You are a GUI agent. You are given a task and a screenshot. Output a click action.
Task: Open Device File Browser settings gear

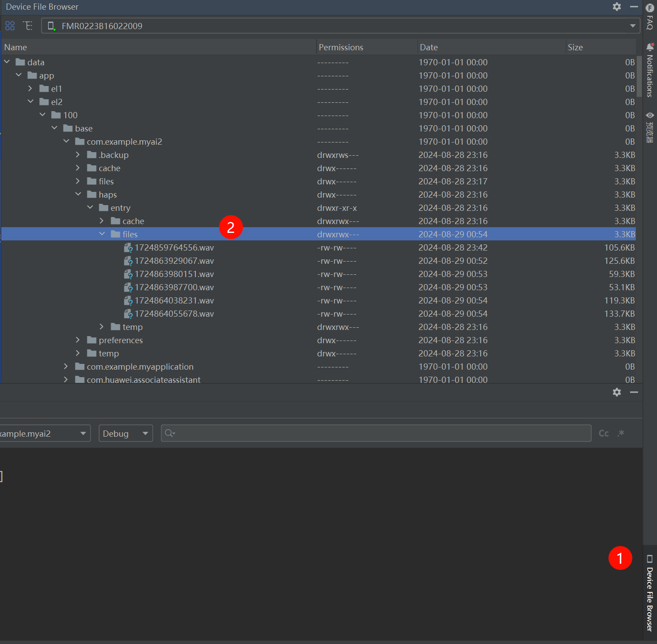617,7
